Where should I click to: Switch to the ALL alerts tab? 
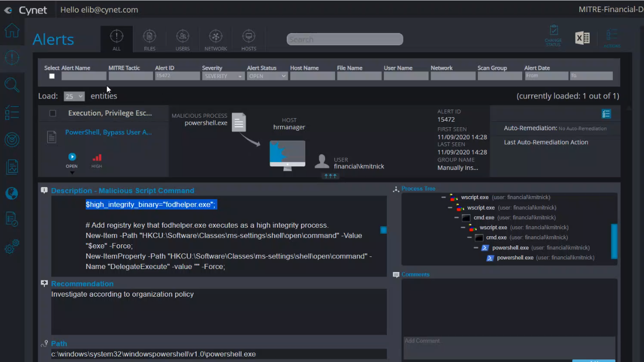117,39
